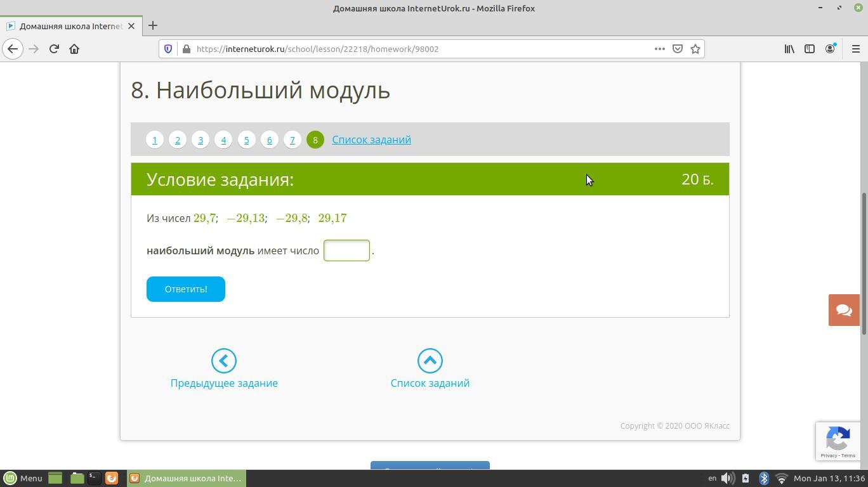Image resolution: width=868 pixels, height=487 pixels.
Task: Open Wi-Fi network menu
Action: pos(782,478)
